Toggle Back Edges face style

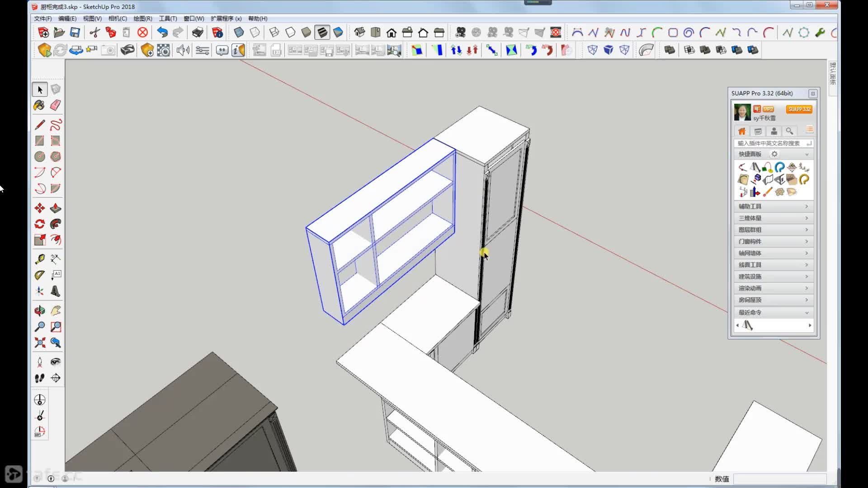(255, 32)
